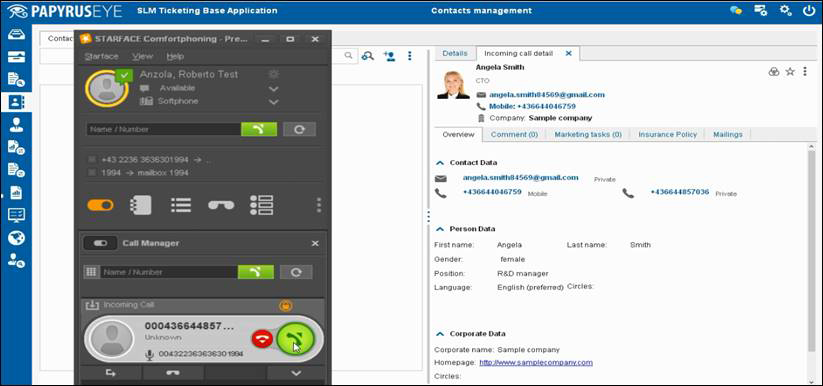Click header email angela.smith84569@gmail.com
This screenshot has height=386, width=823.
point(547,95)
